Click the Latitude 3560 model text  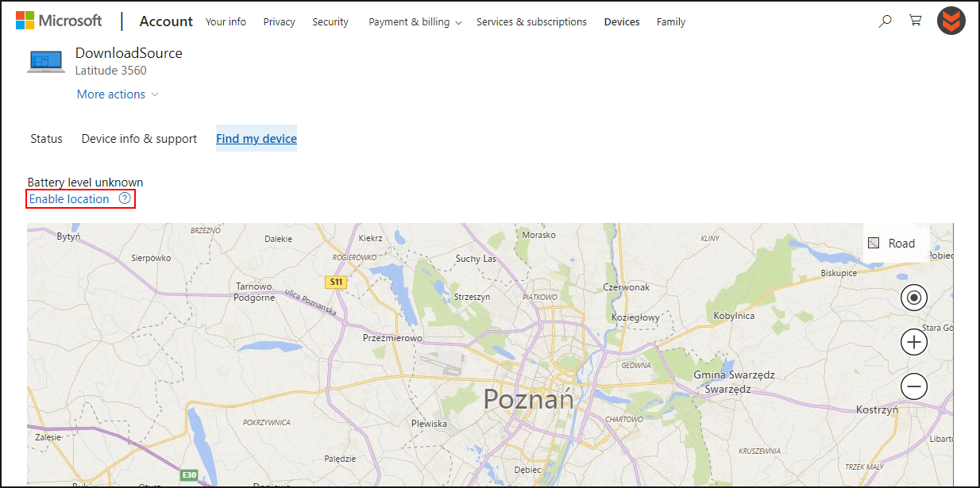(110, 71)
